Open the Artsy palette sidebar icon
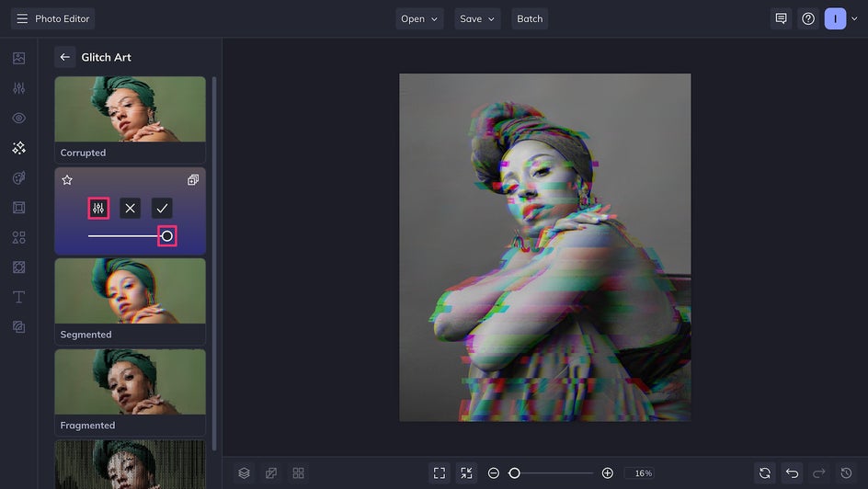Screen dimensions: 868x489 tap(18, 177)
